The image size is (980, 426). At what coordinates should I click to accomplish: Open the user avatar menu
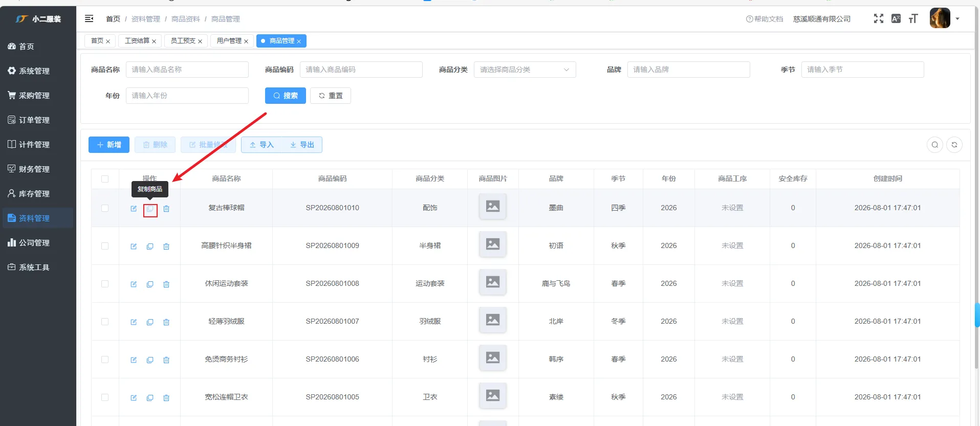[x=944, y=18]
